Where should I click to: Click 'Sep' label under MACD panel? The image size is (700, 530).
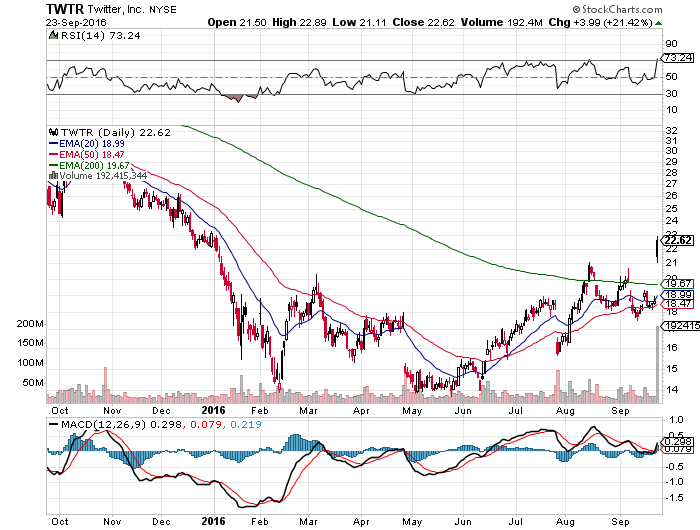(x=620, y=521)
